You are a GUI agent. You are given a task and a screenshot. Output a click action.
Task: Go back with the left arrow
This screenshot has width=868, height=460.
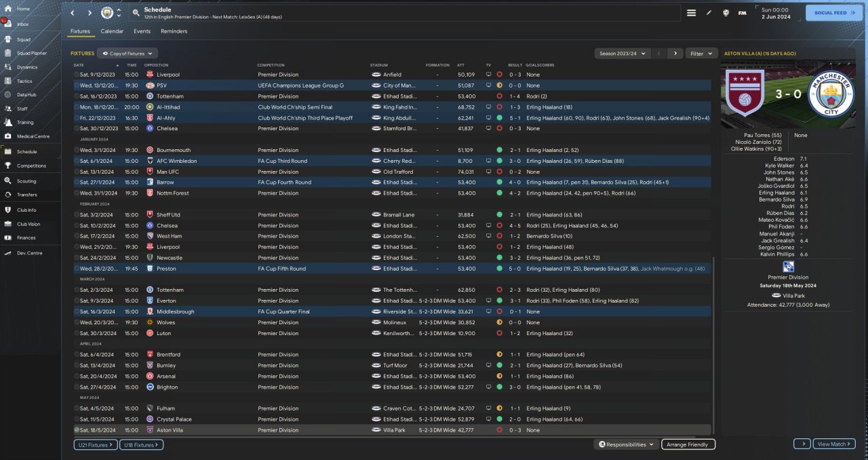73,13
